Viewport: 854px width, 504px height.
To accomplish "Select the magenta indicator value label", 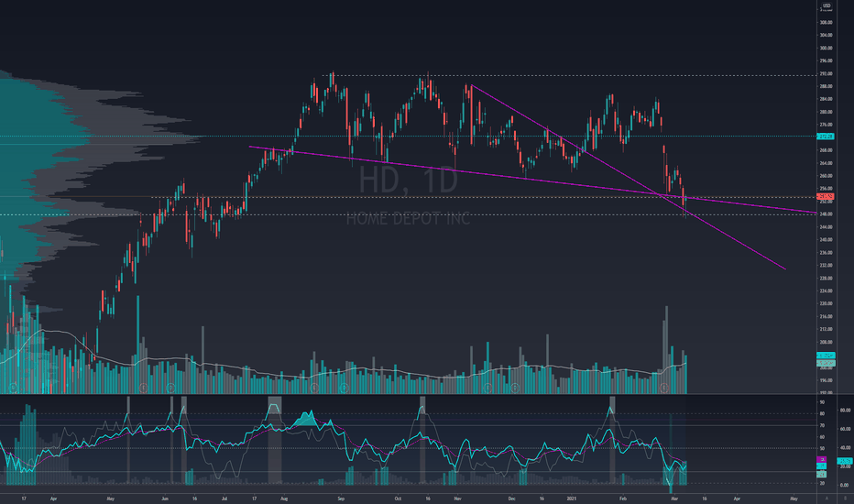I will point(821,460).
